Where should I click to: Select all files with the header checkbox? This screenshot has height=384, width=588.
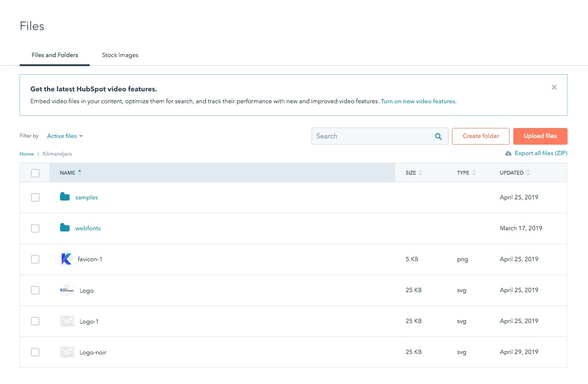(x=35, y=173)
